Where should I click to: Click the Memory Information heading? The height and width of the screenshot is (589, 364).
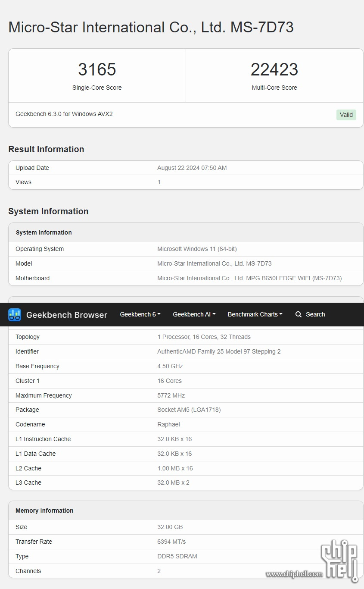[x=44, y=511]
